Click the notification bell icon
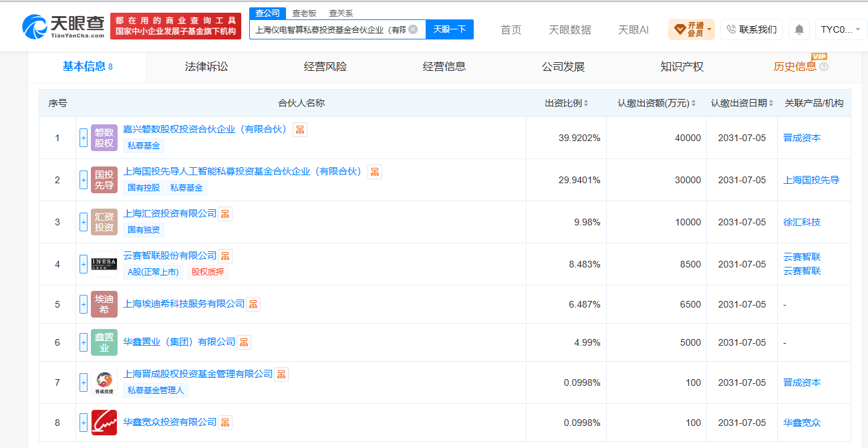 [x=799, y=29]
